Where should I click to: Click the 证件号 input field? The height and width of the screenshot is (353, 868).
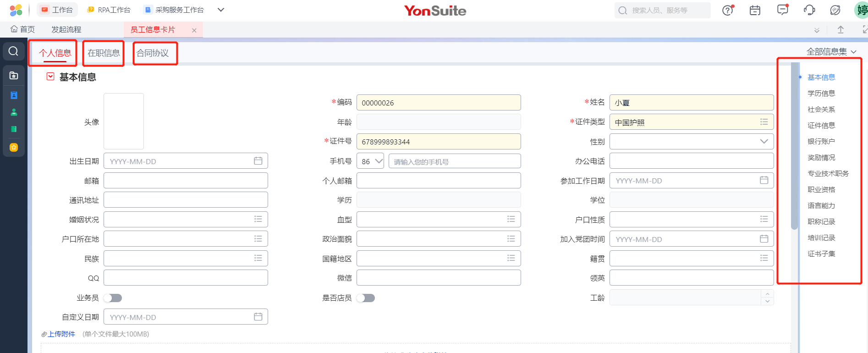tap(439, 141)
